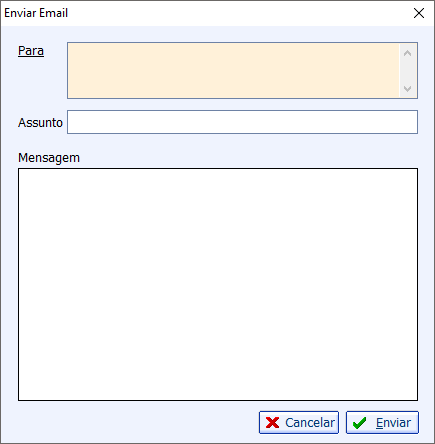Screen dimensions: 435x444
Task: Focus the Para recipients field
Action: pyautogui.click(x=233, y=70)
